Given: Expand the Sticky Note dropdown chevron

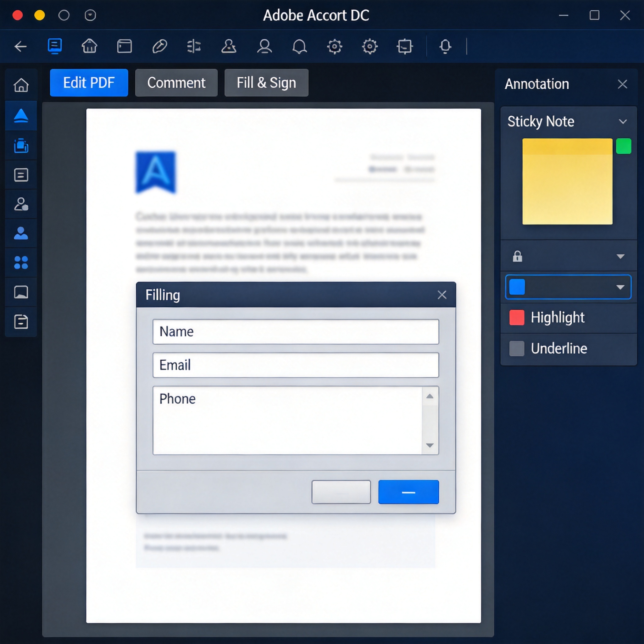Looking at the screenshot, I should 623,122.
